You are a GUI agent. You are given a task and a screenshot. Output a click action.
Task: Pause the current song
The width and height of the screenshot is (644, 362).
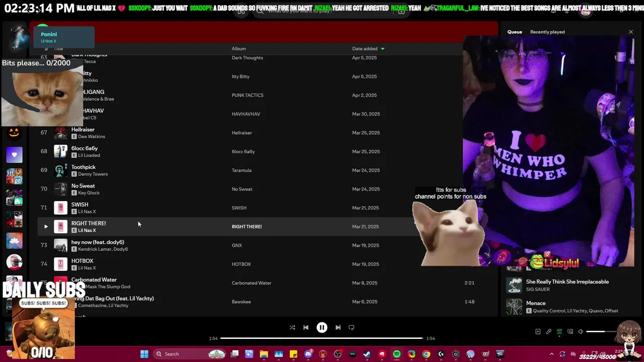pos(322,327)
